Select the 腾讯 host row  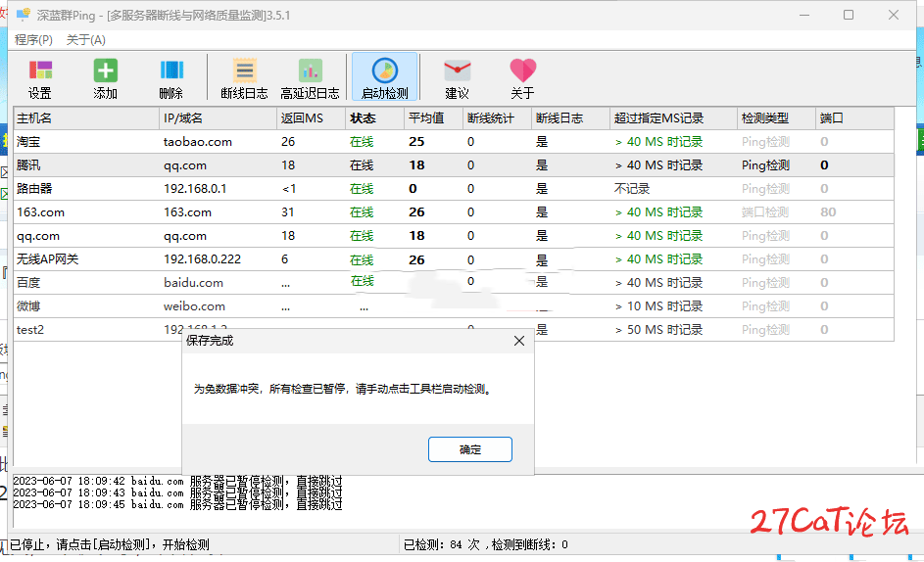tap(454, 164)
